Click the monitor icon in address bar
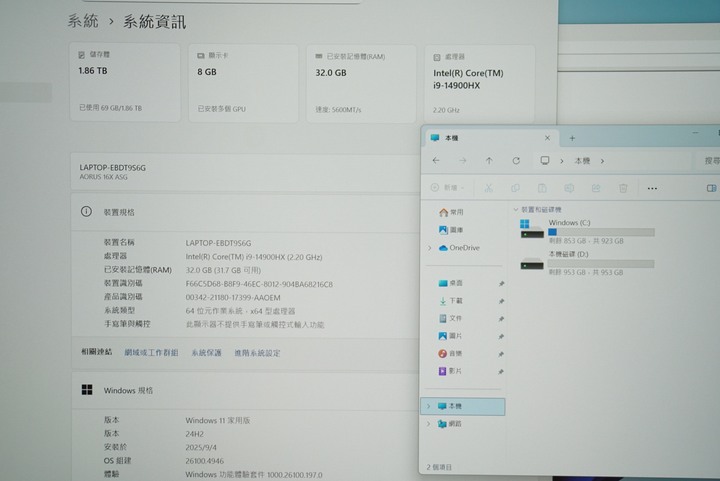This screenshot has width=720, height=481. 545,161
